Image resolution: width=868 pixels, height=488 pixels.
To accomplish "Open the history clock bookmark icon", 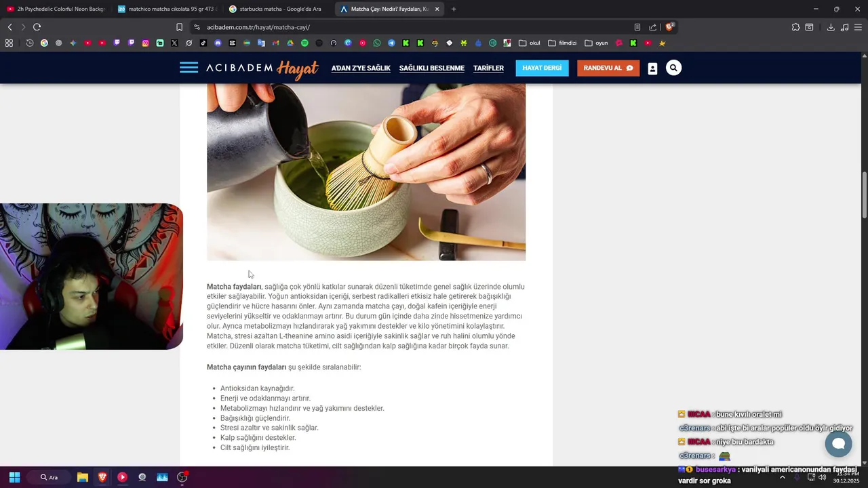I will click(x=30, y=43).
